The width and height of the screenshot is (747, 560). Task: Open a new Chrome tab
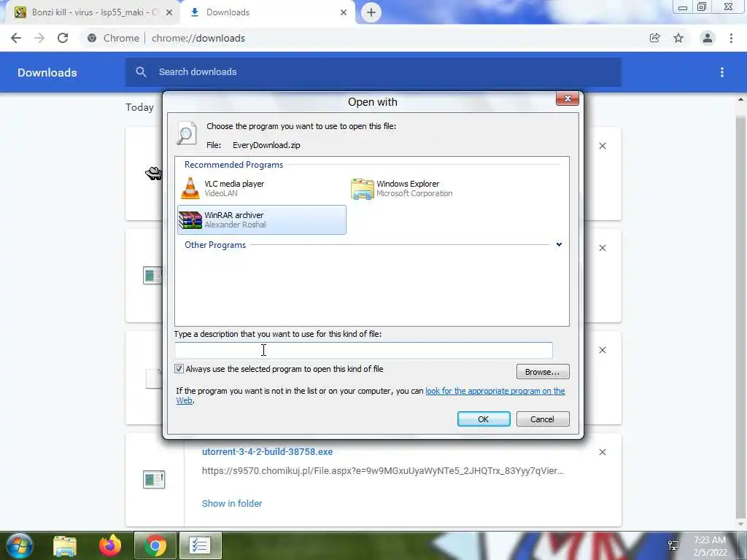[371, 12]
